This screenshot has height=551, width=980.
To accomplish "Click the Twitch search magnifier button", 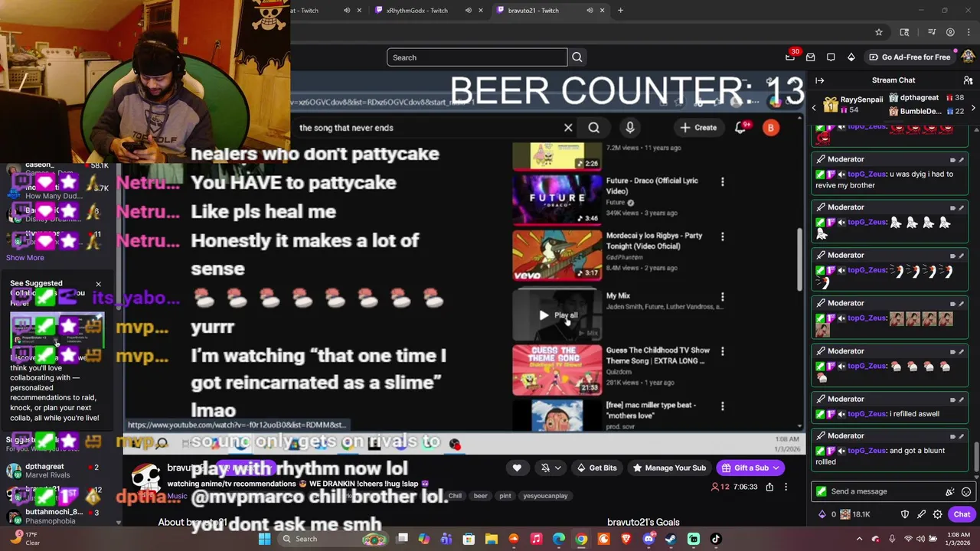I will (x=577, y=57).
